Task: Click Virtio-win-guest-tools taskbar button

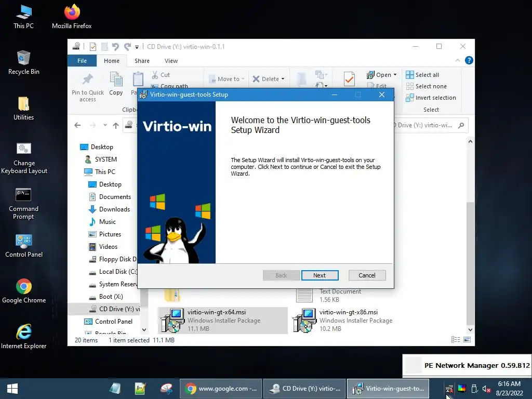Action: [x=388, y=389]
